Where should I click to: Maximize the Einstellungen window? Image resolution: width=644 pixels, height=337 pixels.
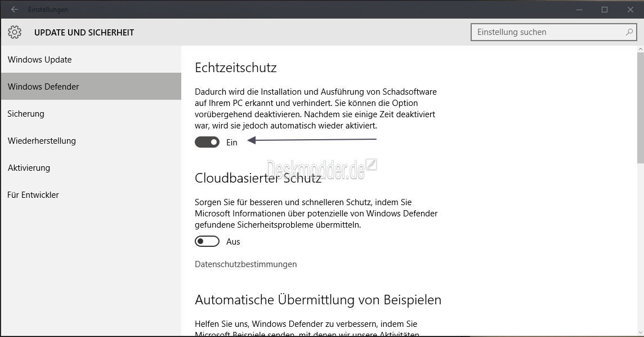[x=605, y=10]
